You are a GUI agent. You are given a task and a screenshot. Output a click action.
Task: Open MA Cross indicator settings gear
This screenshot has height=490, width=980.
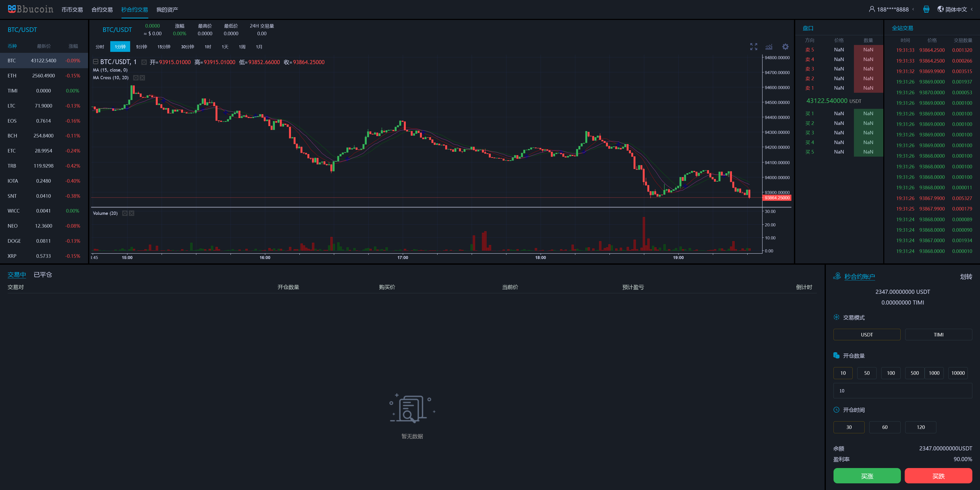click(x=136, y=78)
